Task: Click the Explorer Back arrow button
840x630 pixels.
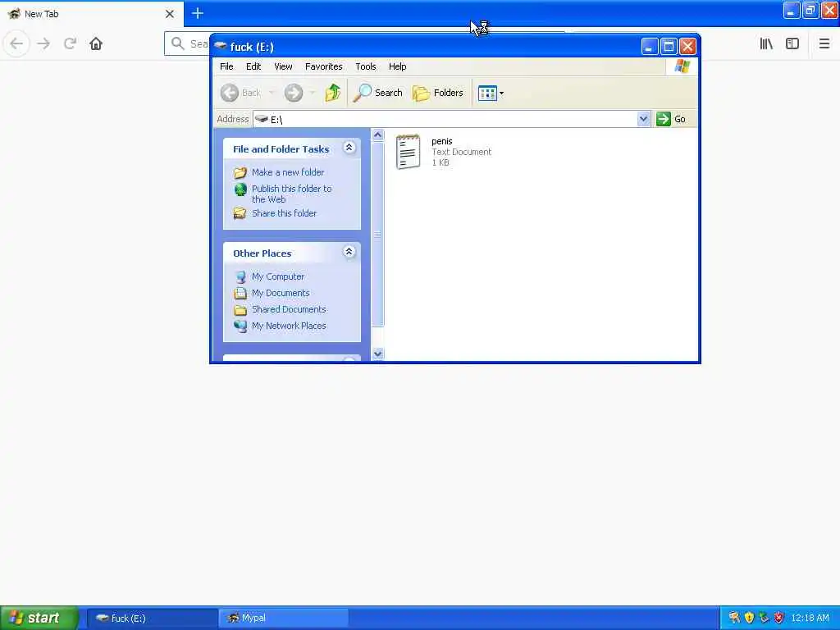Action: [x=230, y=93]
